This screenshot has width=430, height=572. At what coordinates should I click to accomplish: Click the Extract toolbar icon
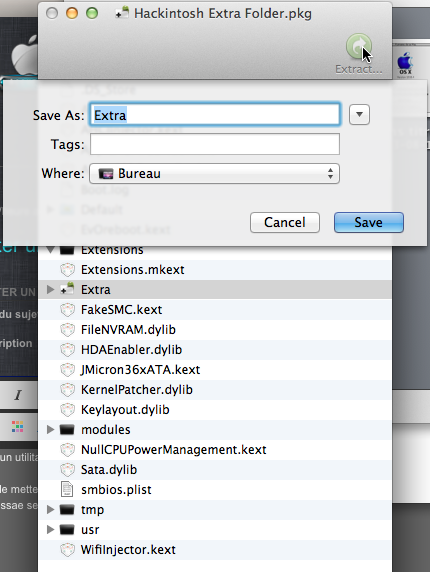[x=359, y=46]
